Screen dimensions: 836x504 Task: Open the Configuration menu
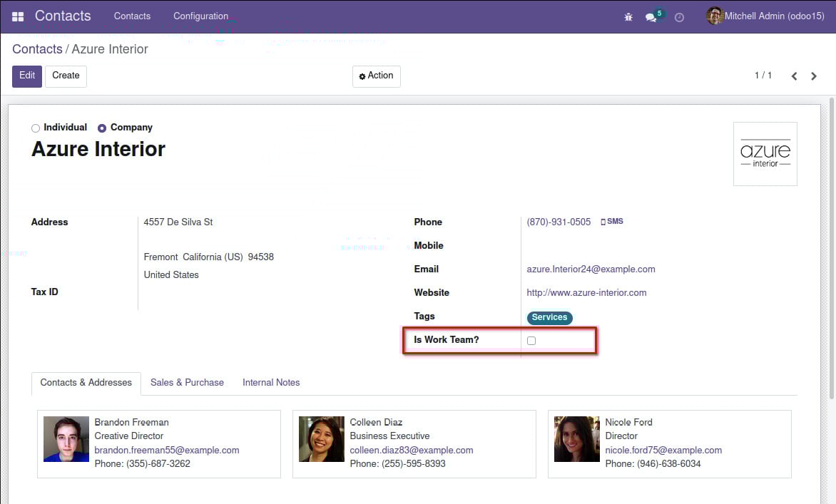point(200,16)
